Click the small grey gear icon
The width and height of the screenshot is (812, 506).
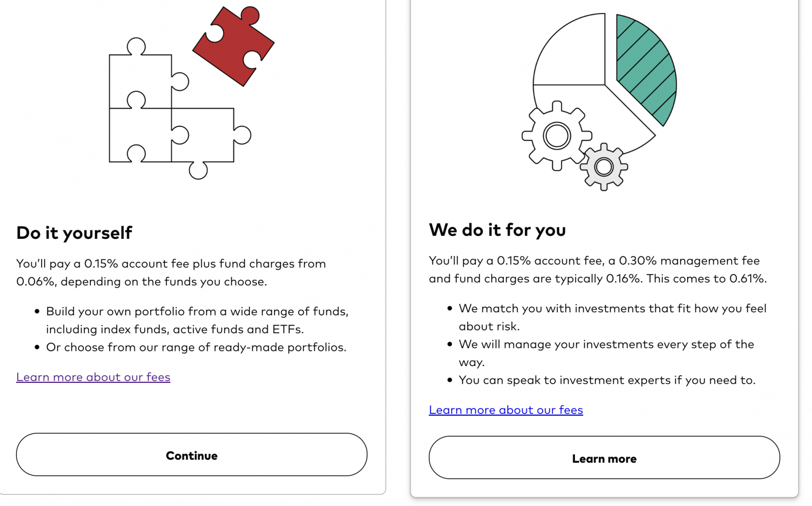click(x=604, y=167)
